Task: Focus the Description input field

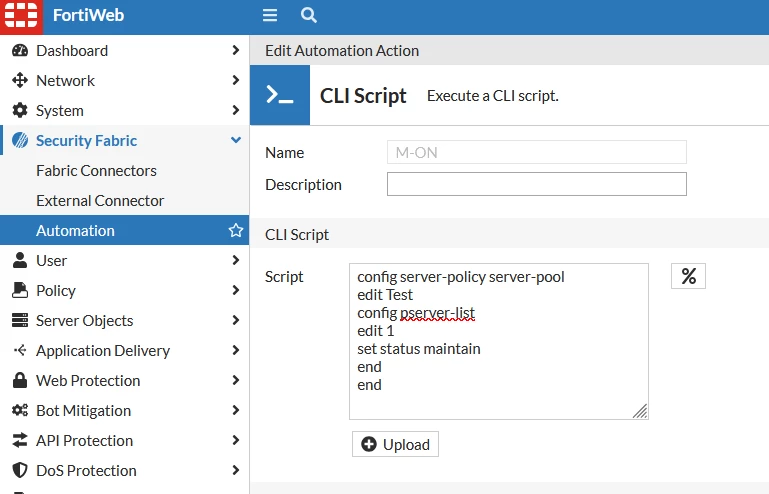Action: tap(537, 184)
